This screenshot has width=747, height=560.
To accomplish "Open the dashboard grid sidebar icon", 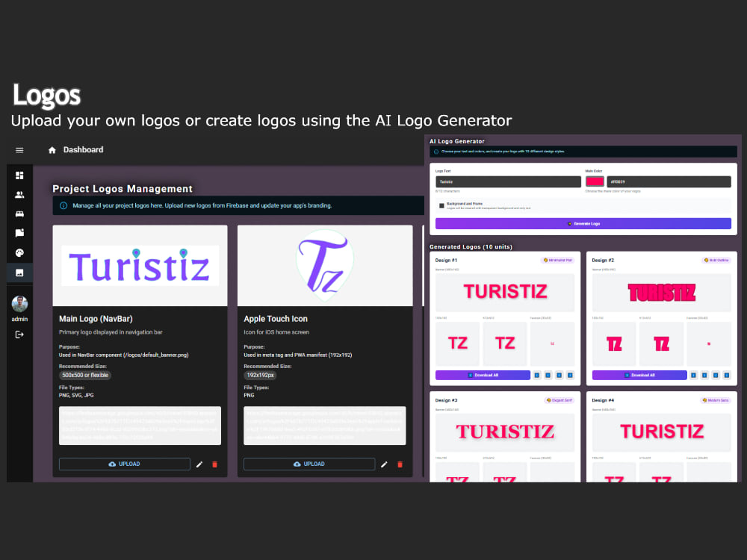I will coord(19,175).
